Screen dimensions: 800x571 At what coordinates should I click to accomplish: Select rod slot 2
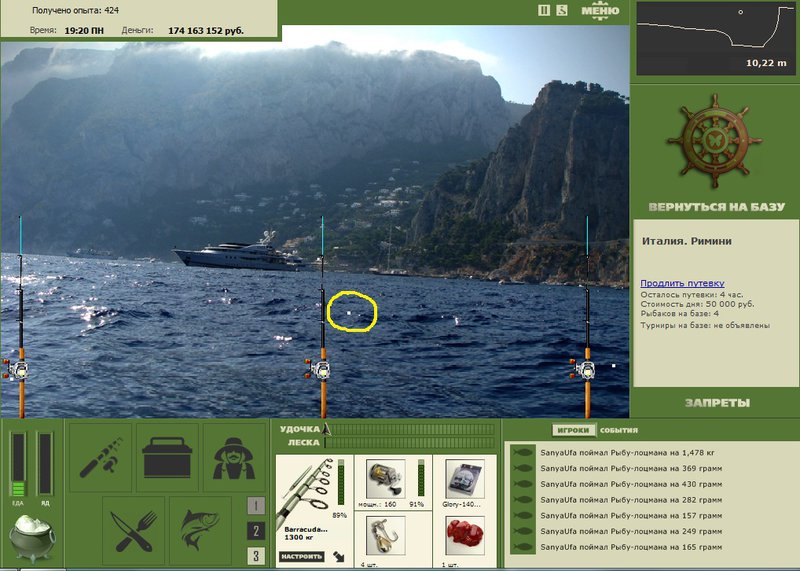click(x=256, y=531)
